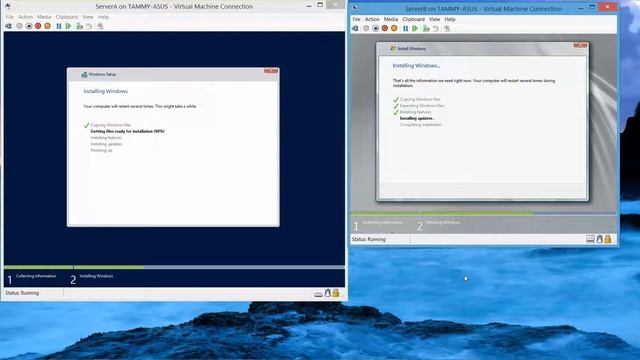Click the mouse icon in ServerB status bar
The height and width of the screenshot is (360, 640).
[x=599, y=239]
